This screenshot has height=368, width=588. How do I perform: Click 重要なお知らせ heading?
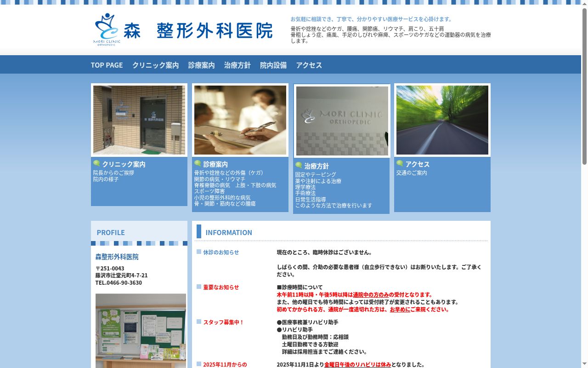[x=221, y=287]
